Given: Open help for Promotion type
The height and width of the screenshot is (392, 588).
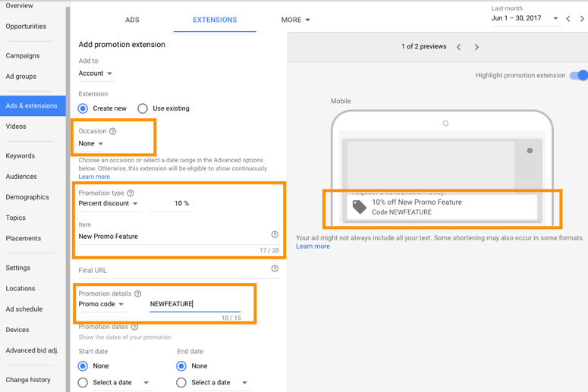Looking at the screenshot, I should (x=130, y=193).
